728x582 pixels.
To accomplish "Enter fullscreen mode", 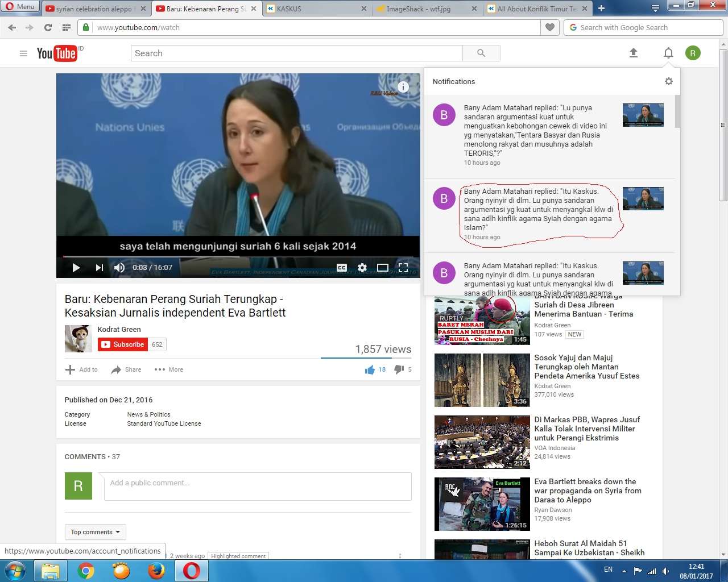I will click(x=403, y=268).
